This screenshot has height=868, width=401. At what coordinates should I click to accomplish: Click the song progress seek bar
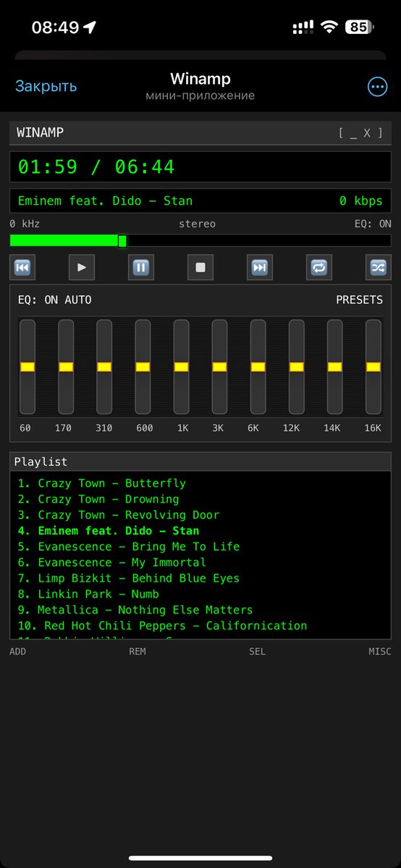pyautogui.click(x=200, y=241)
